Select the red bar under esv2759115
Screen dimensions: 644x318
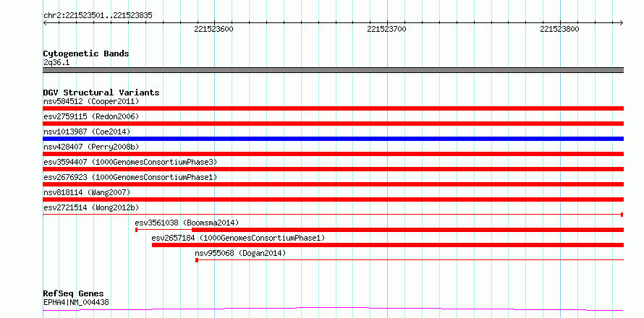[x=334, y=124]
